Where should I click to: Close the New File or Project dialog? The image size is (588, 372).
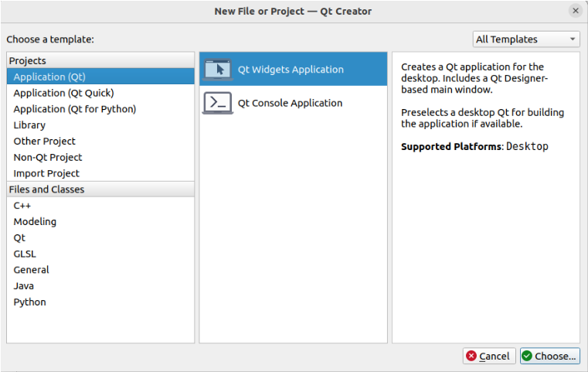(x=576, y=11)
